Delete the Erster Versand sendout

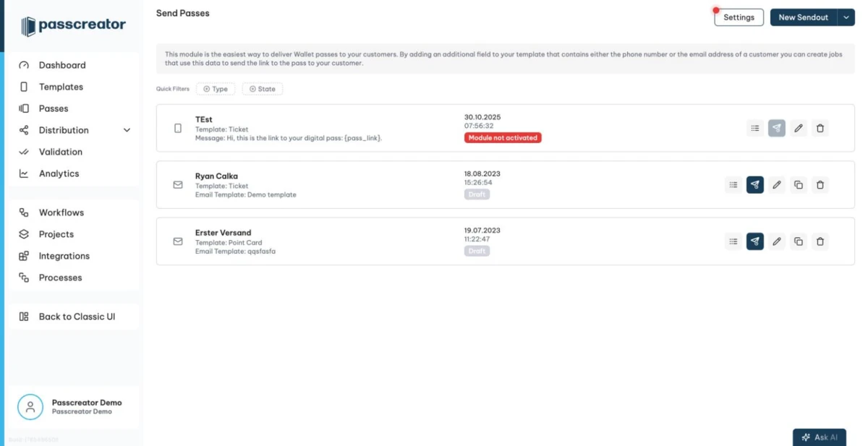coord(820,241)
